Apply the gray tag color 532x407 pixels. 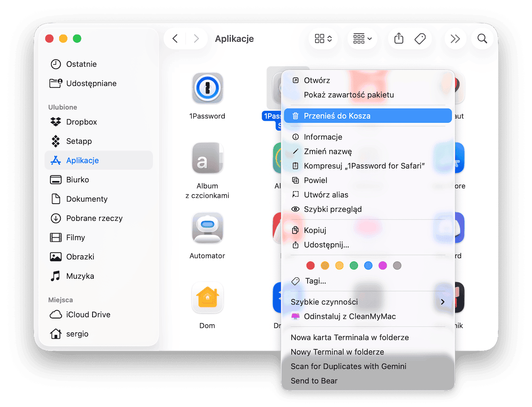(x=397, y=266)
